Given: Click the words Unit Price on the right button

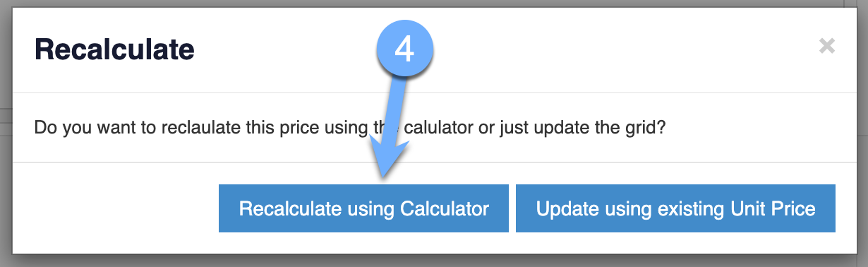Looking at the screenshot, I should coord(780,209).
